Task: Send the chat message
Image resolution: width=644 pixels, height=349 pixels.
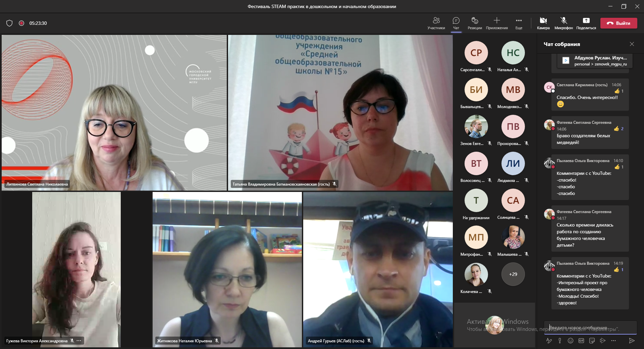Action: pyautogui.click(x=632, y=341)
